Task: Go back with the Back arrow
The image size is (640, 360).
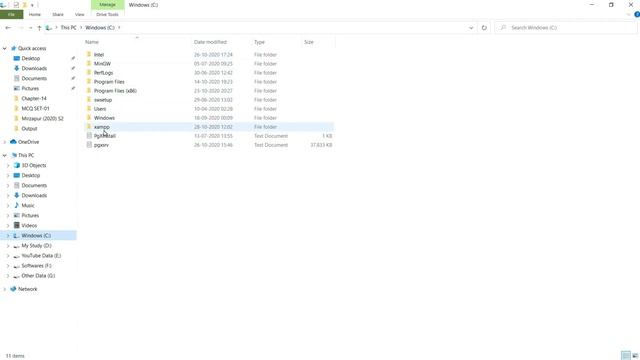Action: [x=8, y=28]
